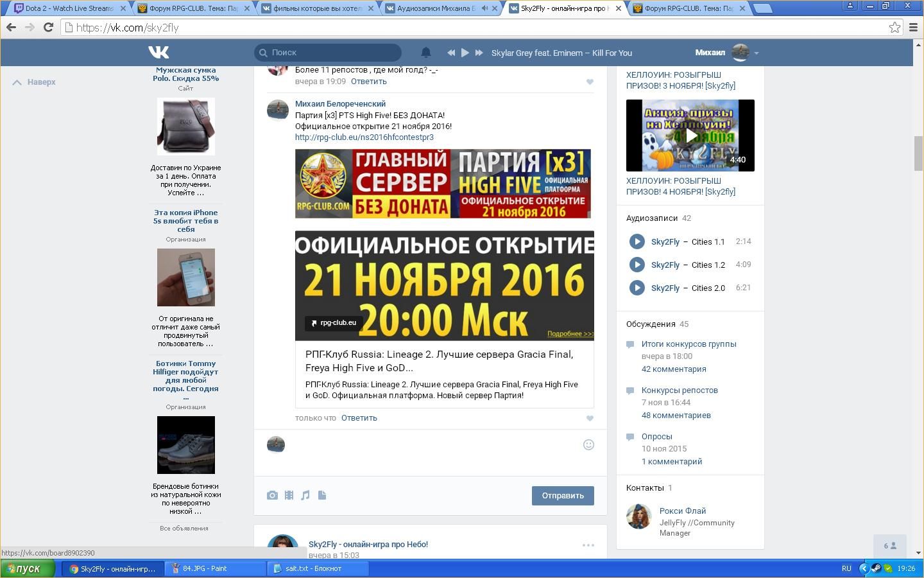Click the RU language indicator
This screenshot has width=924, height=578.
(846, 568)
